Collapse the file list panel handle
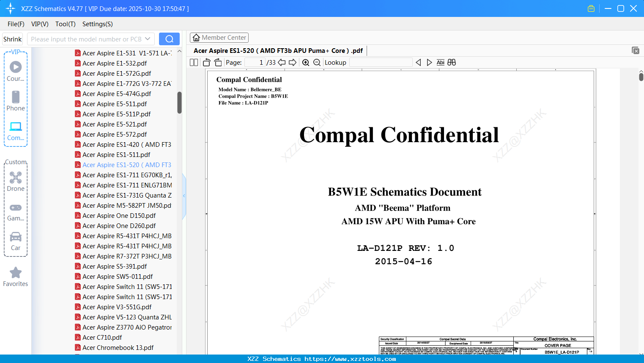 [184, 196]
